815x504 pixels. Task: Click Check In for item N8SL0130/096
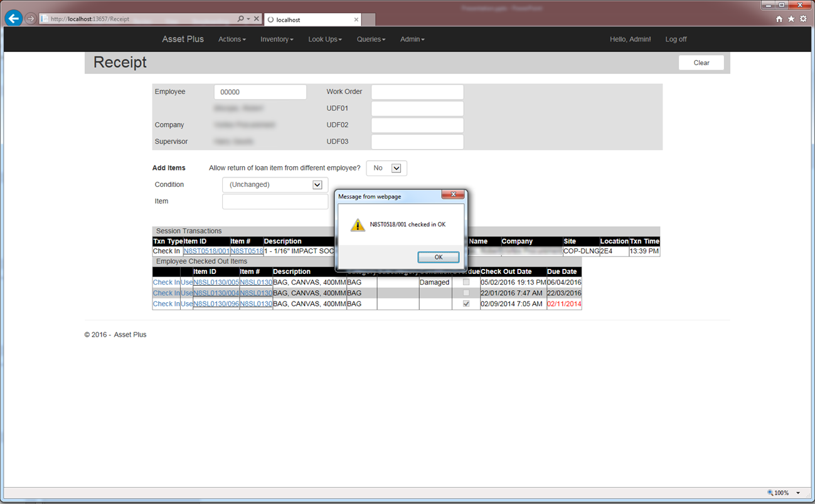click(x=166, y=303)
